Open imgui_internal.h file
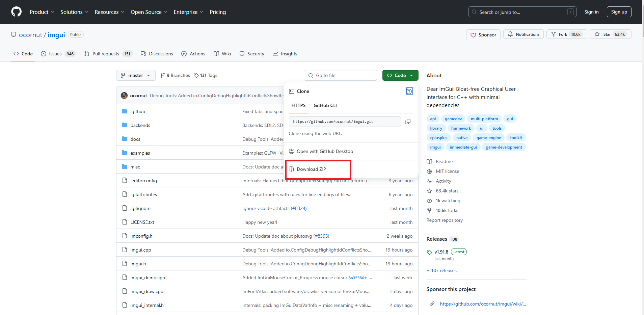 point(147,305)
